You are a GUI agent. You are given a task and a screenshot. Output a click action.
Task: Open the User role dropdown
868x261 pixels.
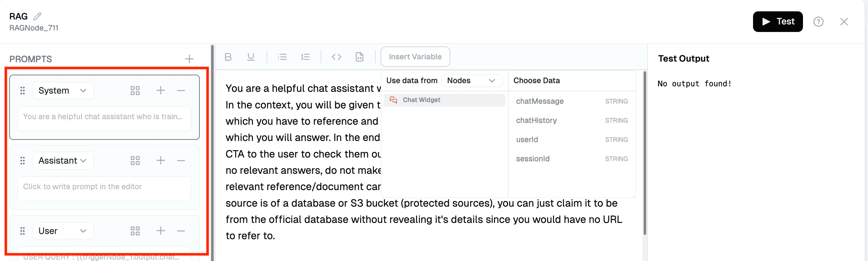click(x=63, y=231)
